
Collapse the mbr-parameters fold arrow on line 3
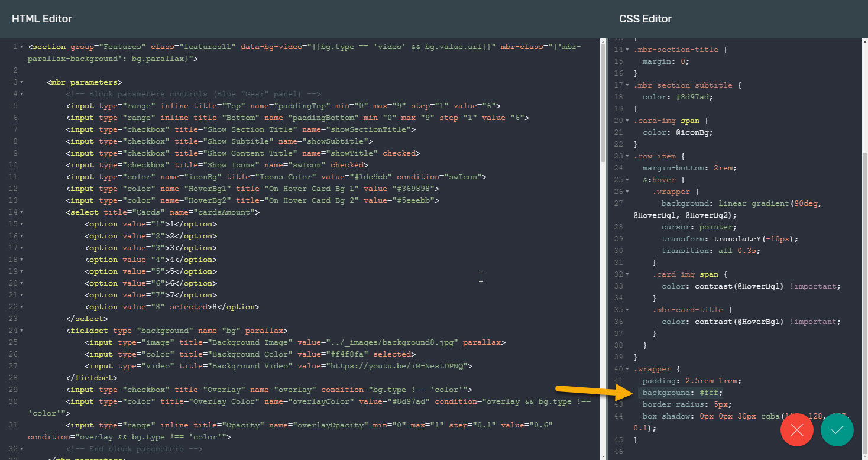point(22,82)
